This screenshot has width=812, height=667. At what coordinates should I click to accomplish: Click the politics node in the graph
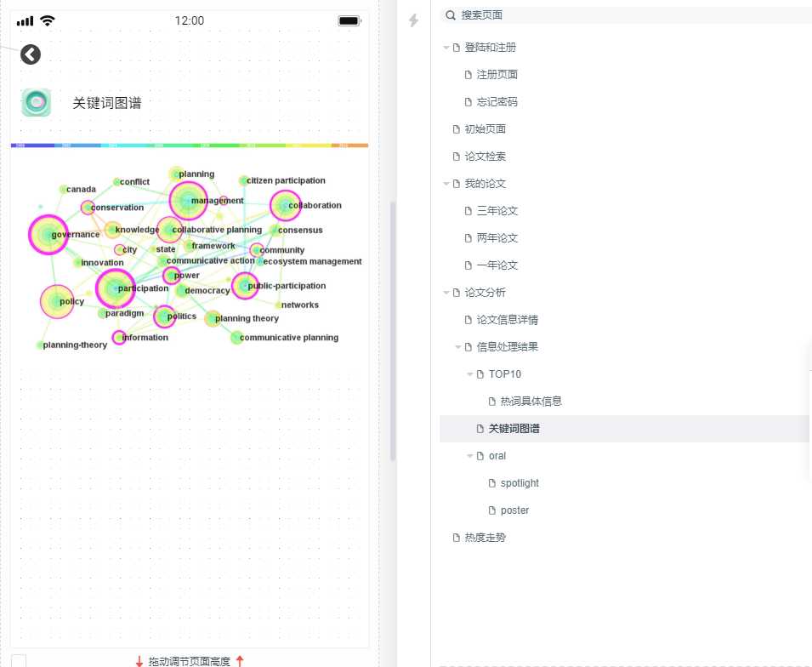point(165,316)
